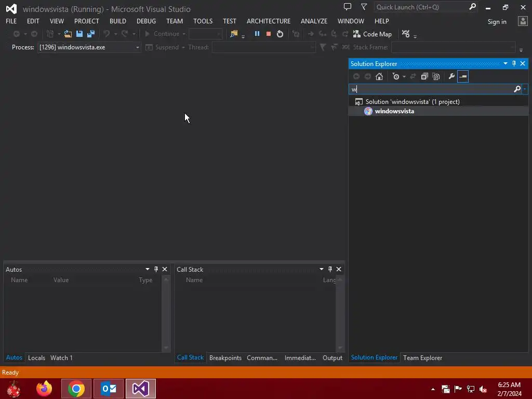This screenshot has width=532, height=399.
Task: Open the DEBUG menu
Action: [x=146, y=21]
